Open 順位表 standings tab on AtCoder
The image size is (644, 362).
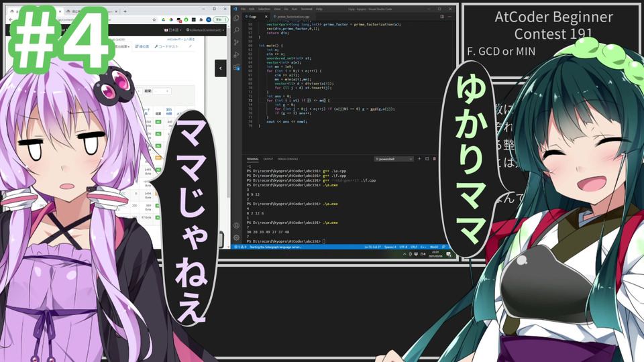coord(142,46)
